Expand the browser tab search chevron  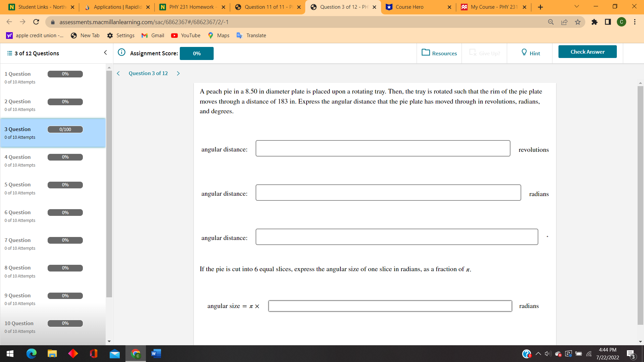(576, 6)
